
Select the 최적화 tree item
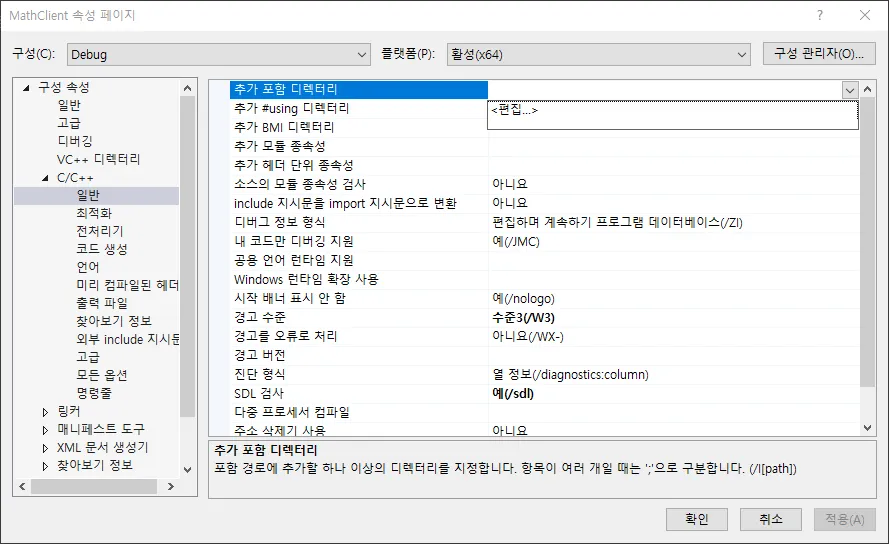[94, 213]
